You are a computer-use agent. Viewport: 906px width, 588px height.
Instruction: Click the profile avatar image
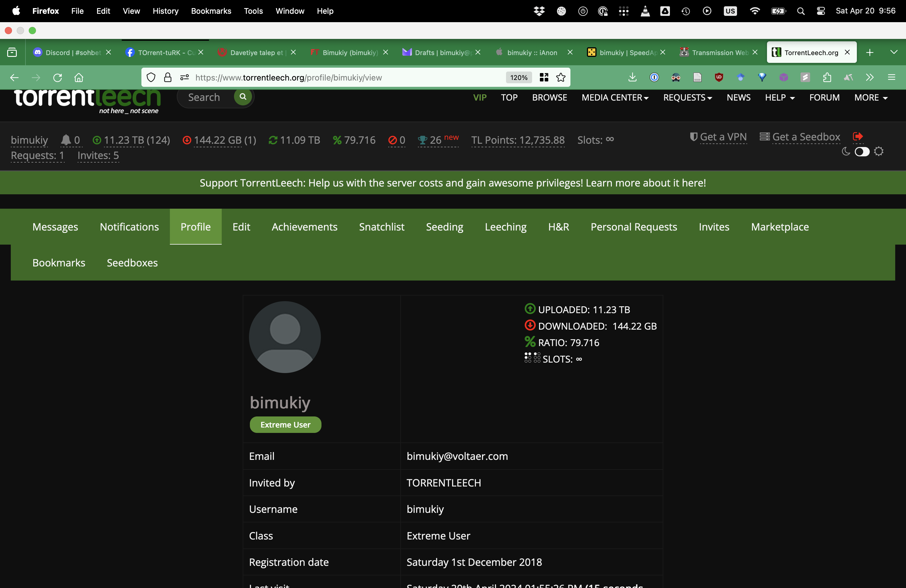click(285, 337)
